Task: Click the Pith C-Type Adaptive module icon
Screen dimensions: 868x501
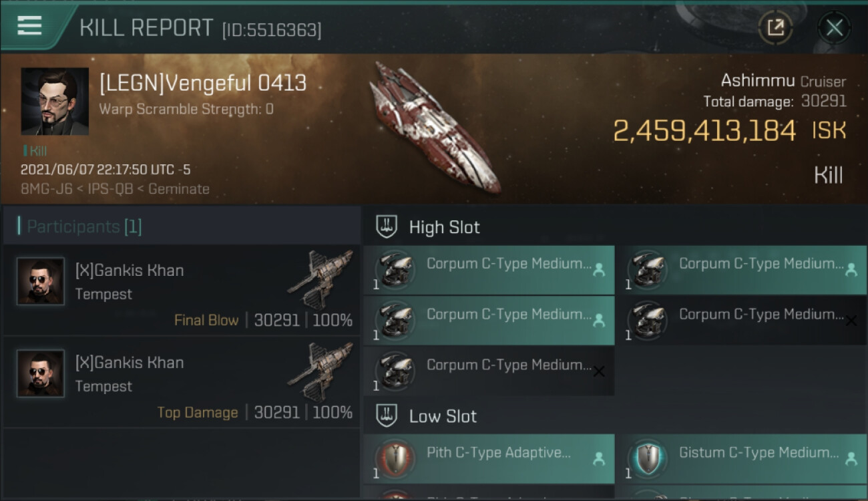Action: click(x=394, y=459)
